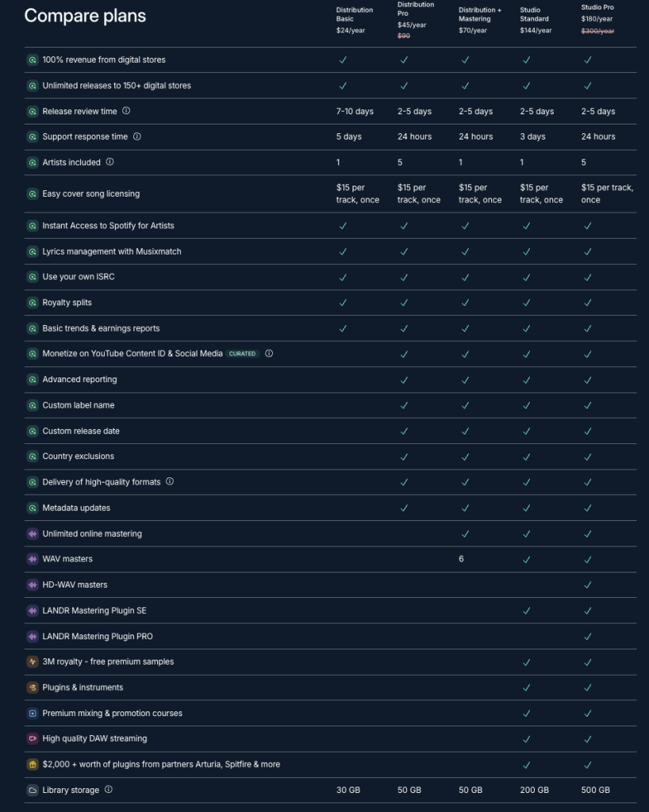Click the info icon after the CURATED badge
649x812 pixels.
point(269,354)
